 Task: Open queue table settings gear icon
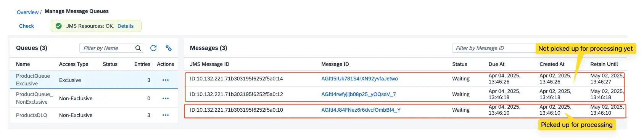click(169, 48)
